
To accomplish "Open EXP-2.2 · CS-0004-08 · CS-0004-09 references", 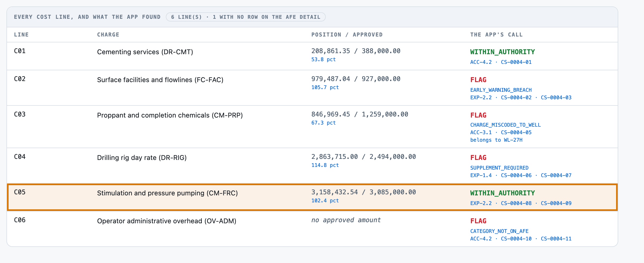I will 521,203.
